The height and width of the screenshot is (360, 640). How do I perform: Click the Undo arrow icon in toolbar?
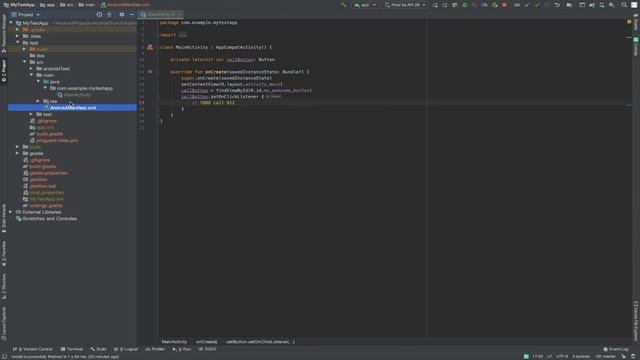[x=557, y=5]
